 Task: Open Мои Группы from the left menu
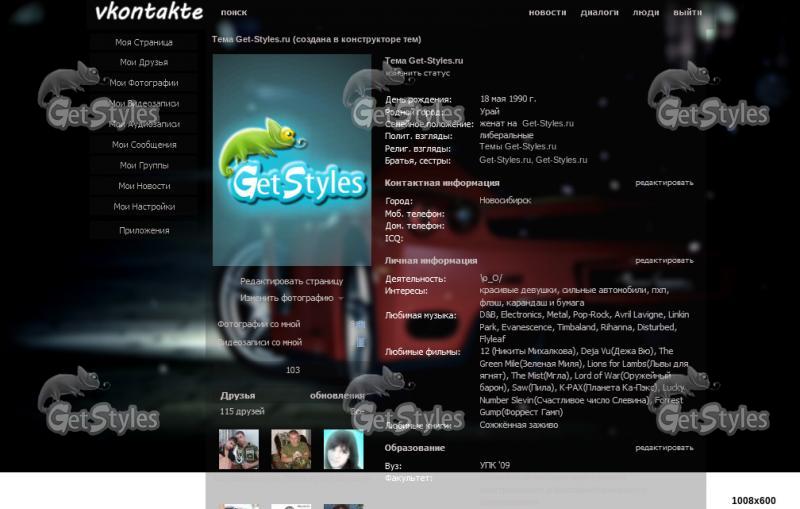pos(144,165)
